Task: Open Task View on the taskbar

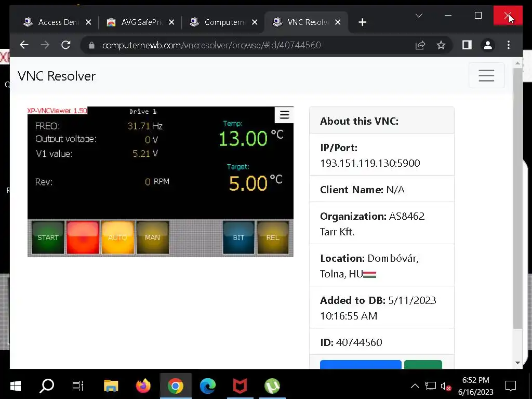Action: click(78, 386)
